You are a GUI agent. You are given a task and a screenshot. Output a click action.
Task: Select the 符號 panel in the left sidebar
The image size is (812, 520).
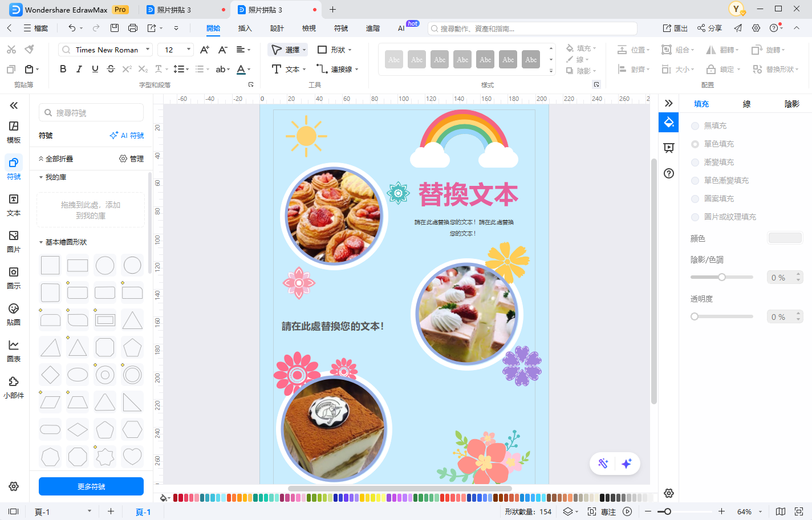13,169
